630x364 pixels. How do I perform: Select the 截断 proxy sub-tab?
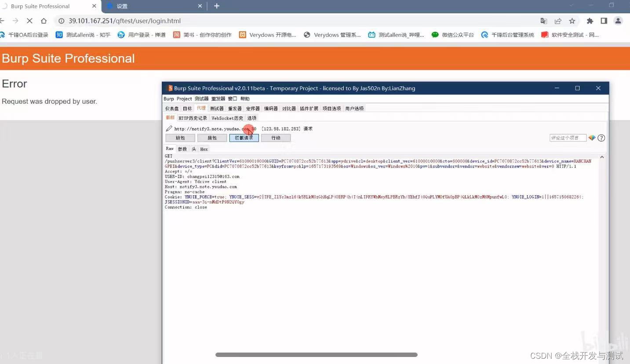pos(170,118)
